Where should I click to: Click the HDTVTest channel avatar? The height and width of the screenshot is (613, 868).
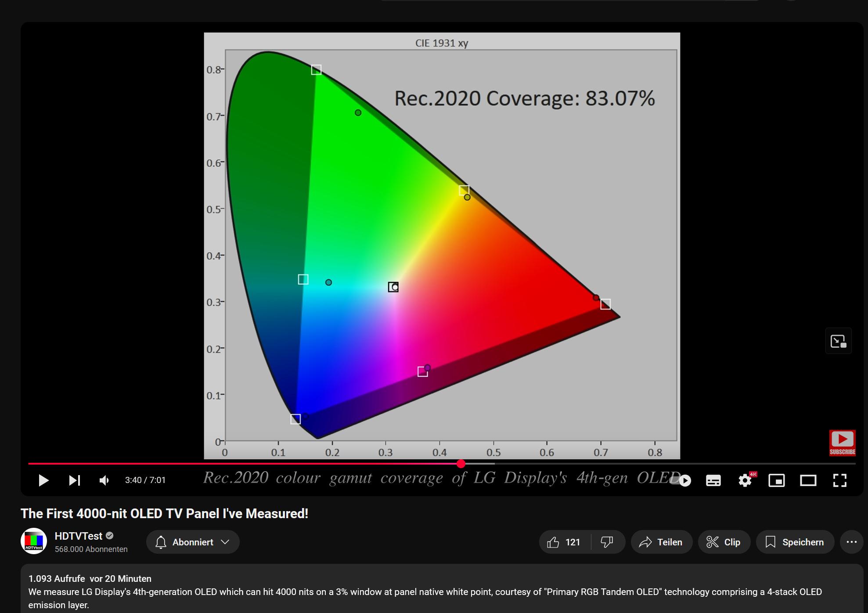pos(33,541)
